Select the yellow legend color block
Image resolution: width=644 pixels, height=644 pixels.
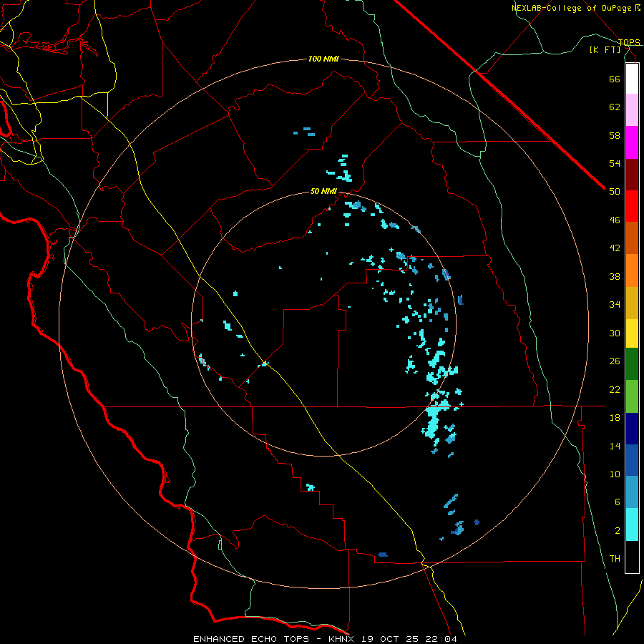coord(632,333)
